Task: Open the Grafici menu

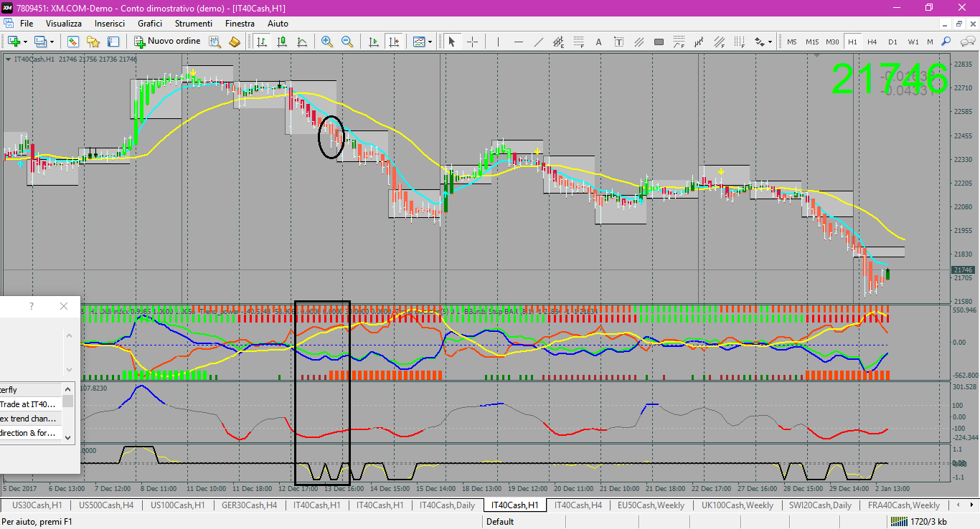Action: tap(150, 24)
